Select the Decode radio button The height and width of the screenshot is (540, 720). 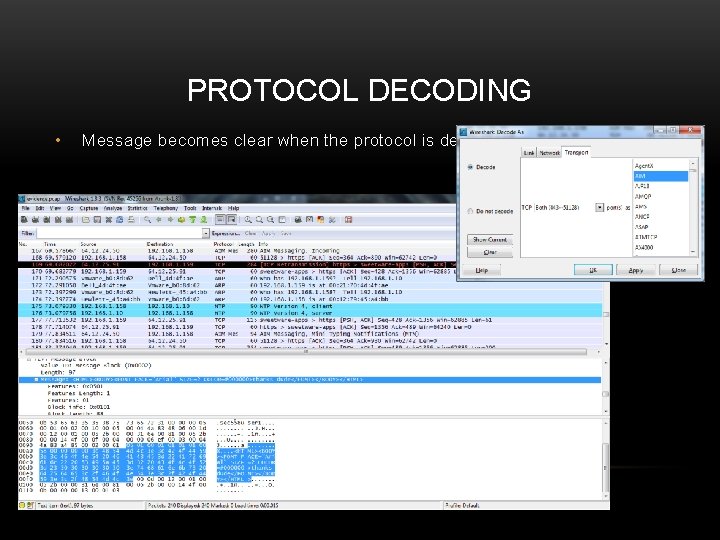tap(470, 167)
